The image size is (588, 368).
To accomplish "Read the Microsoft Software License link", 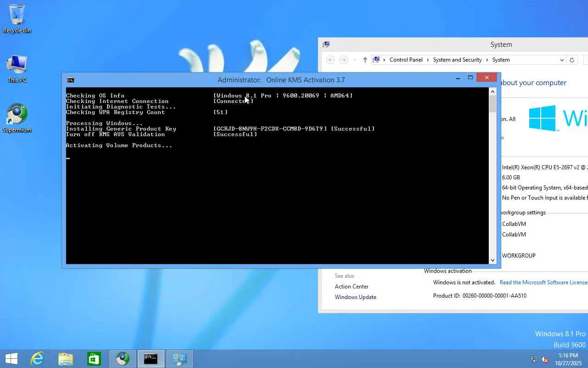I will coord(543,282).
